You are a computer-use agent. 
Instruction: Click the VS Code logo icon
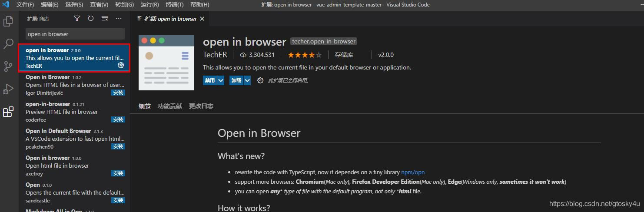pos(6,5)
